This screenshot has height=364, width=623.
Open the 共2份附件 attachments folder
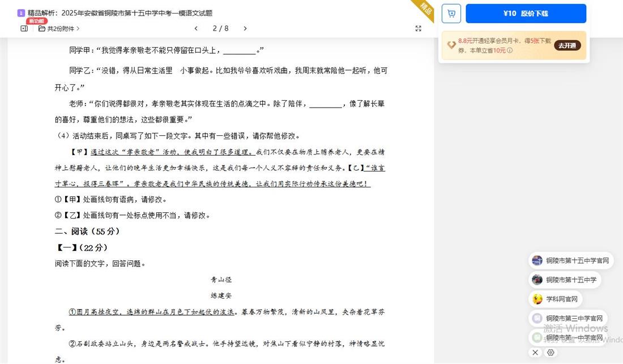point(59,28)
